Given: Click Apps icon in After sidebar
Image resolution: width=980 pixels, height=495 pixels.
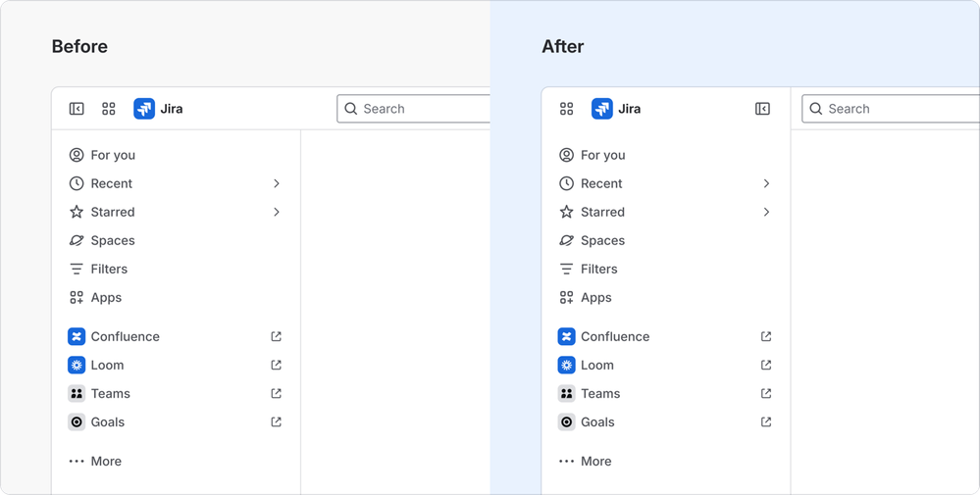Looking at the screenshot, I should point(566,297).
